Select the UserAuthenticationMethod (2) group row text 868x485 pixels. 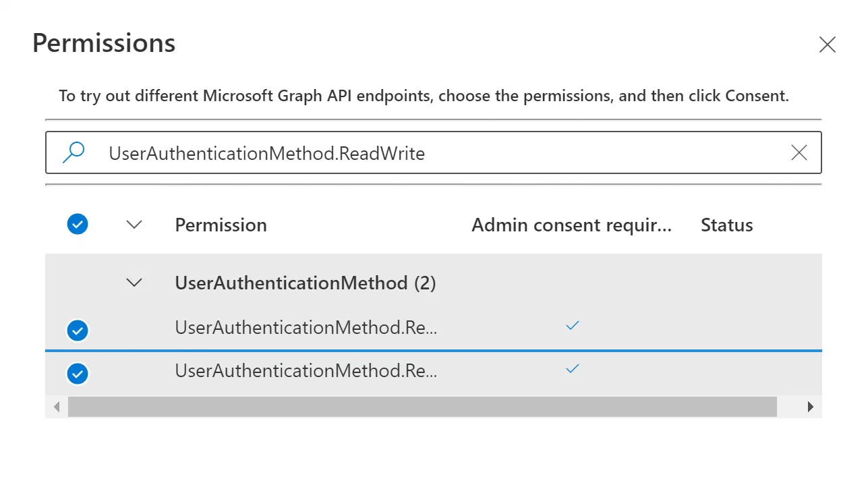coord(306,283)
